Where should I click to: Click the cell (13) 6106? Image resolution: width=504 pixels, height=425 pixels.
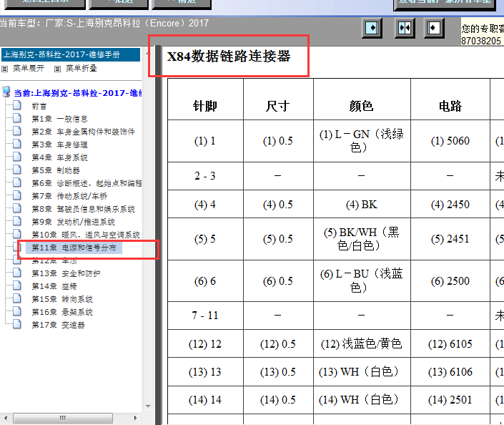[450, 372]
